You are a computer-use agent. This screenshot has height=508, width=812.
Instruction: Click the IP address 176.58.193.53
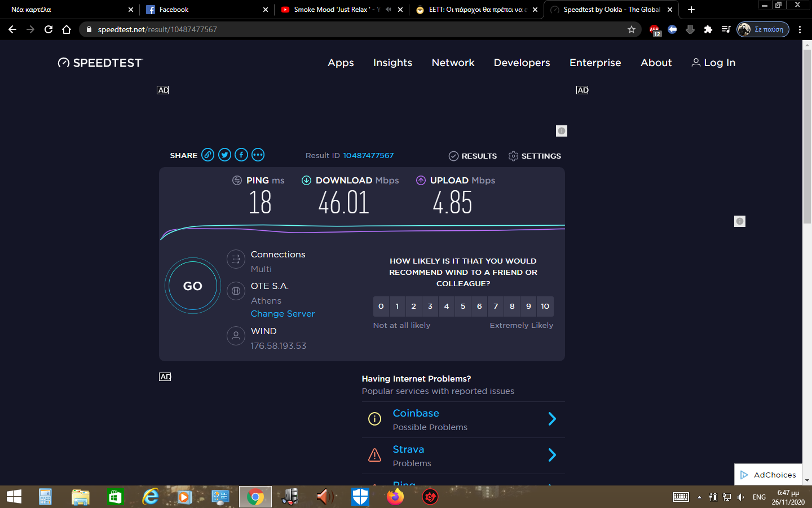pyautogui.click(x=279, y=346)
